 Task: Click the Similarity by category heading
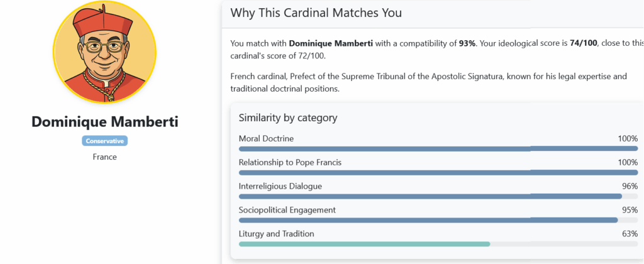289,118
